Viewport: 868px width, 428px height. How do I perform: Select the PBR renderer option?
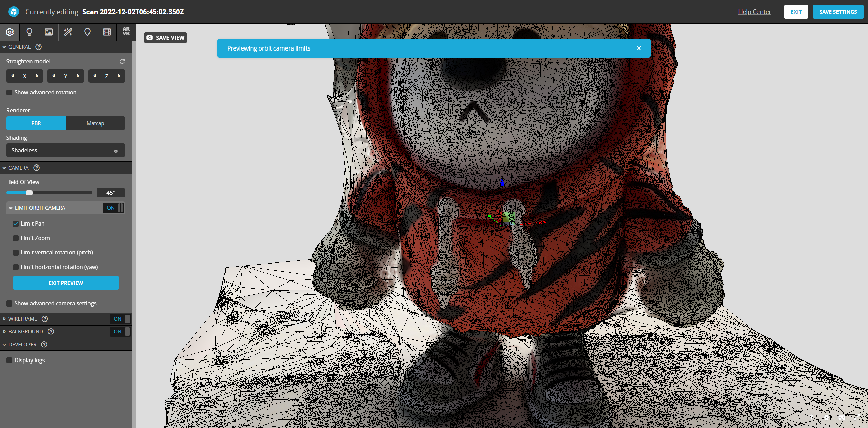[36, 123]
